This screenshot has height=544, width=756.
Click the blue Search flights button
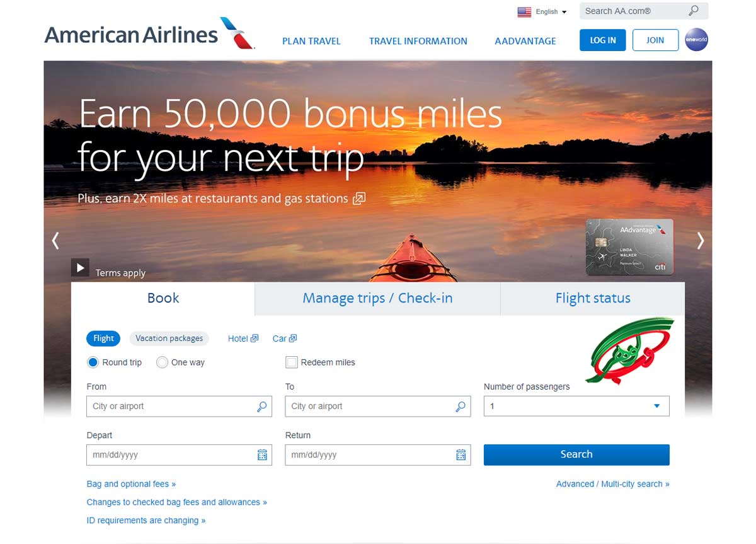[576, 454]
